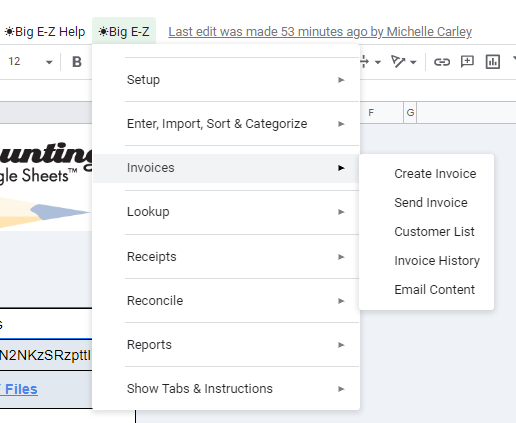
Task: Open the Files link in sheet
Action: [x=19, y=389]
